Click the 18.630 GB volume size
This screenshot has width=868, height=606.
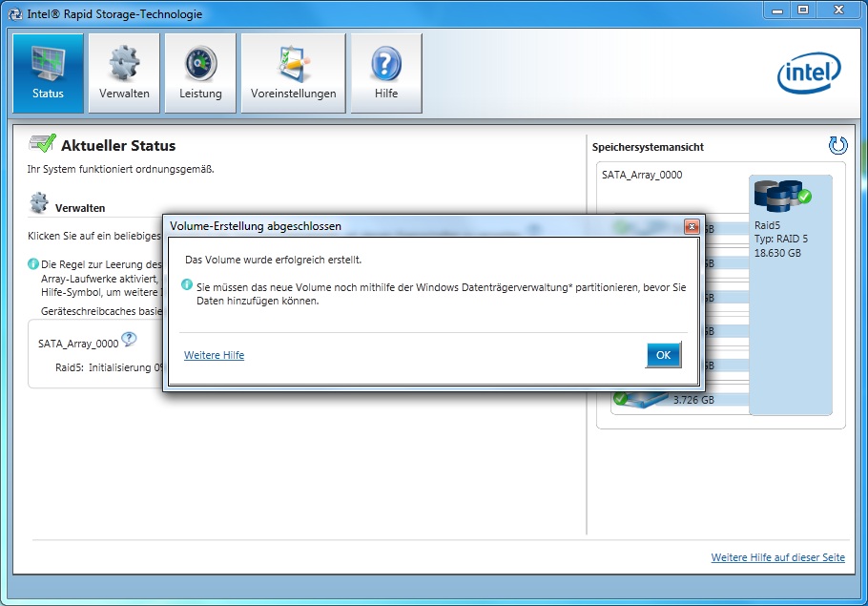pos(777,253)
